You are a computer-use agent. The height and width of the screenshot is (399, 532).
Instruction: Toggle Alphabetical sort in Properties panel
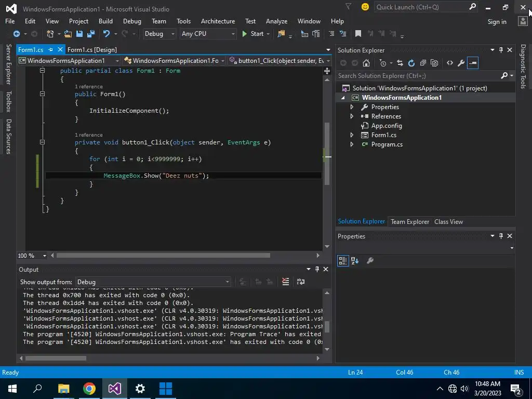pyautogui.click(x=355, y=261)
